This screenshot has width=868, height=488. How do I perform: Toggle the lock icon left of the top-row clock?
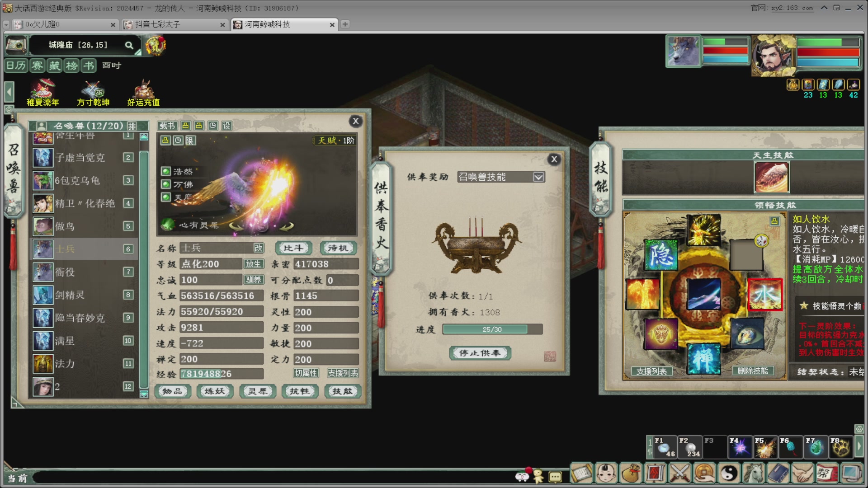[x=199, y=126]
